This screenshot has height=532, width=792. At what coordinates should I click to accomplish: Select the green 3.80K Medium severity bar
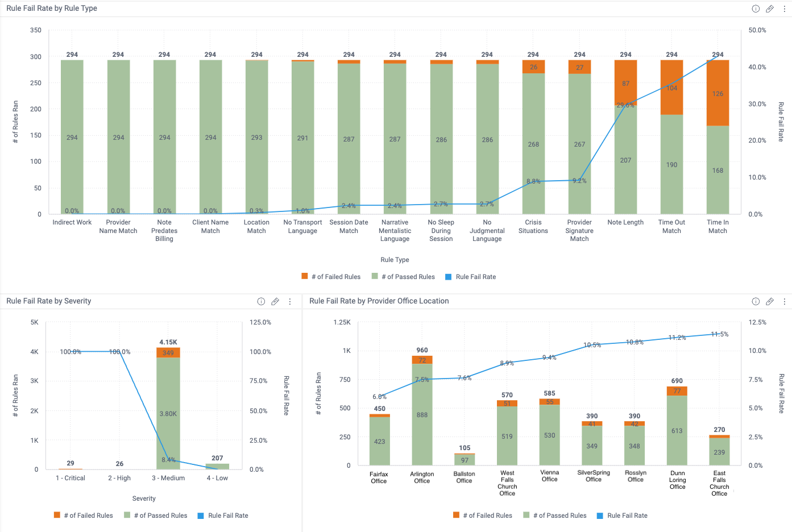click(x=168, y=413)
